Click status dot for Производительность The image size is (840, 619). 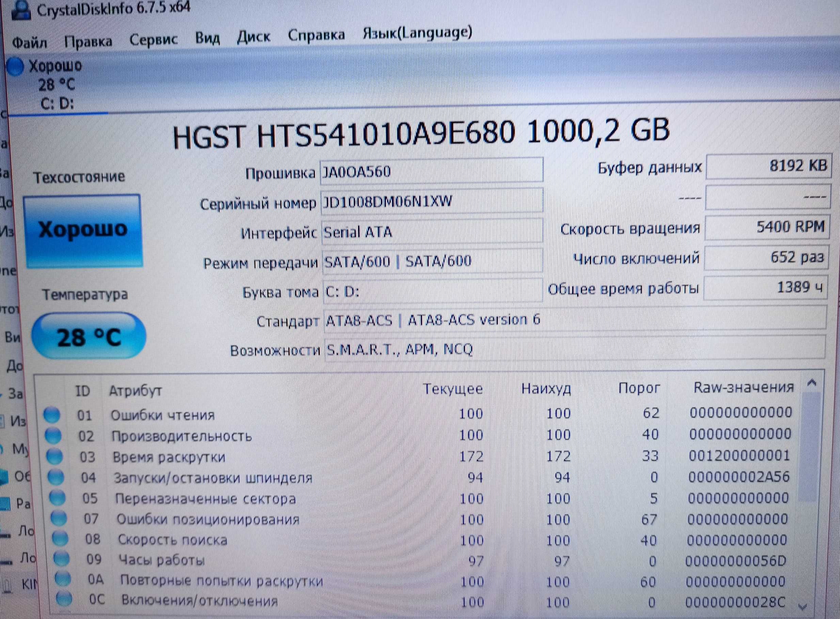pyautogui.click(x=53, y=436)
